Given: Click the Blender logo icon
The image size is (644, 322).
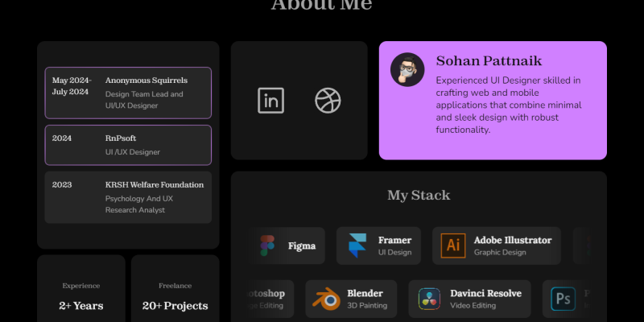Looking at the screenshot, I should [x=327, y=299].
